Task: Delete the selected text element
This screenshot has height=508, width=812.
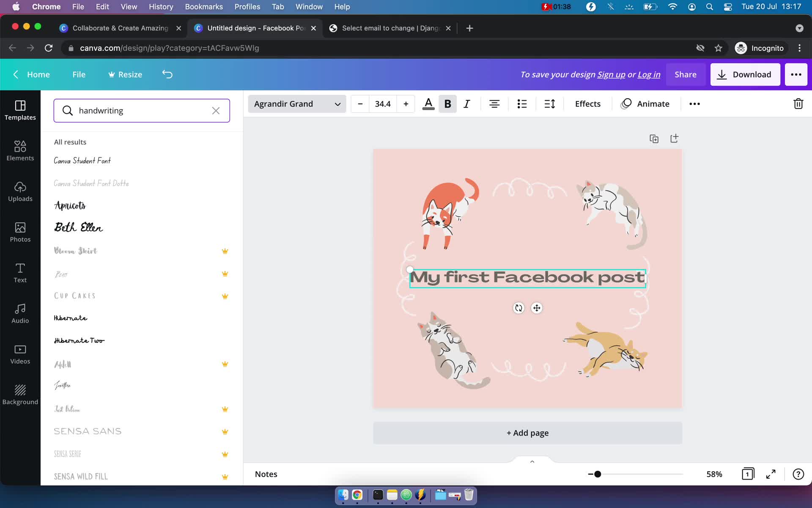Action: pos(798,104)
